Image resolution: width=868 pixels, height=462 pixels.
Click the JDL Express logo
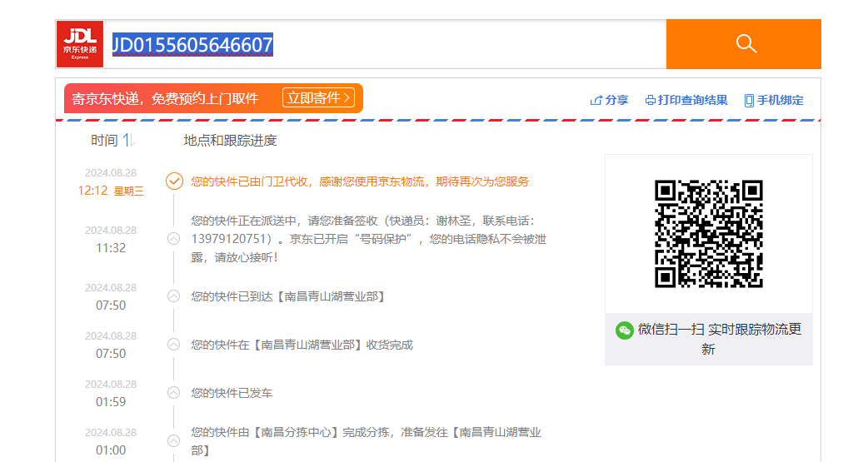(80, 44)
